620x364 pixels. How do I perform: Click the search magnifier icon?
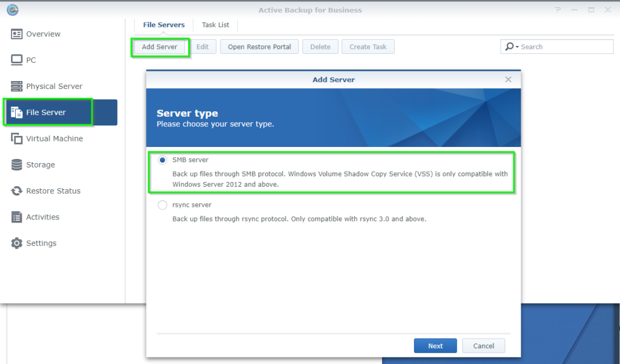tap(509, 47)
